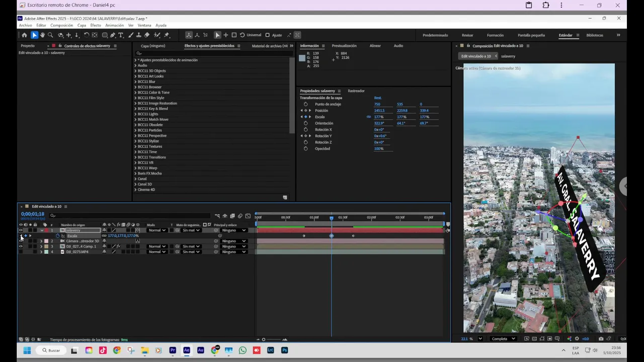
Task: Hide the Cámara rastreador 3D layer
Action: tap(21, 241)
